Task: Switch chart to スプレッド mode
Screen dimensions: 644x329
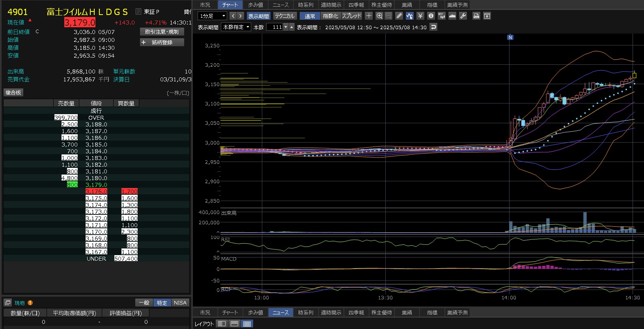Action: click(x=351, y=16)
